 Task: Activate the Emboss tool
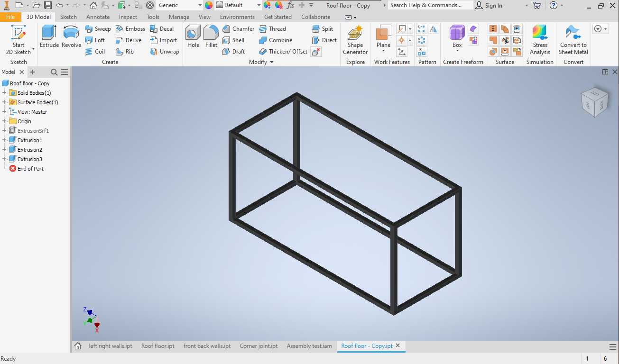click(x=130, y=29)
